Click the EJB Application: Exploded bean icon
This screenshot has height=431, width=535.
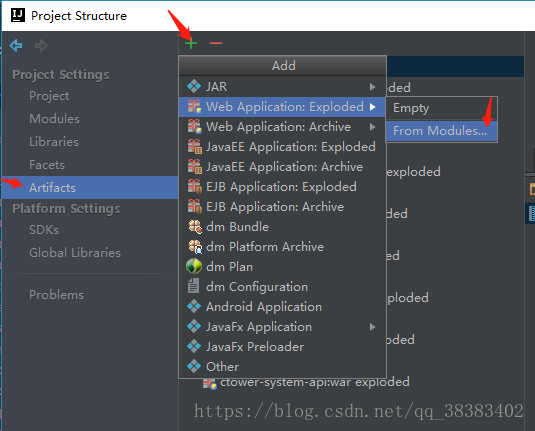[194, 187]
